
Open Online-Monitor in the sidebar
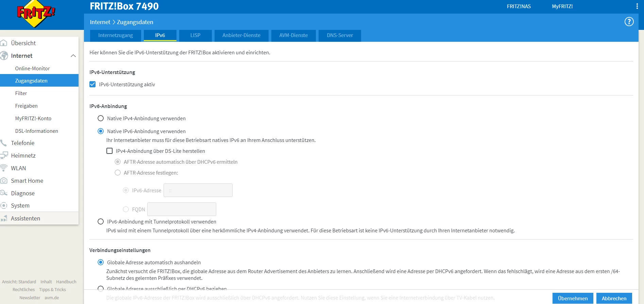(x=33, y=68)
